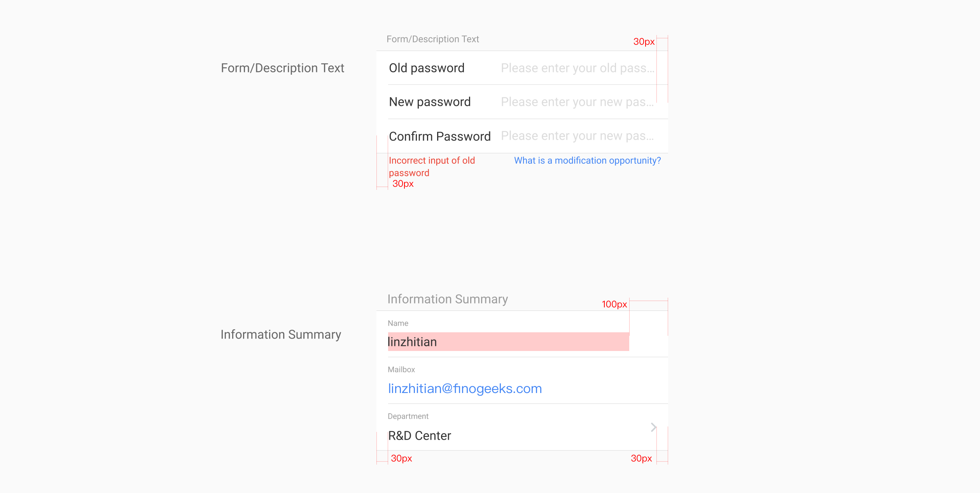Click the R&D Center department value

tap(420, 436)
